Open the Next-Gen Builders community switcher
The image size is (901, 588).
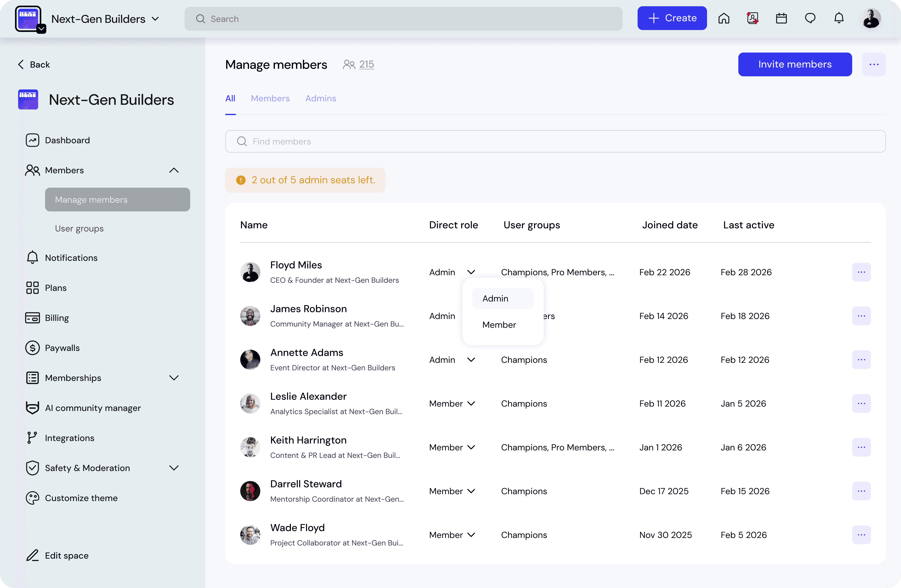(105, 19)
